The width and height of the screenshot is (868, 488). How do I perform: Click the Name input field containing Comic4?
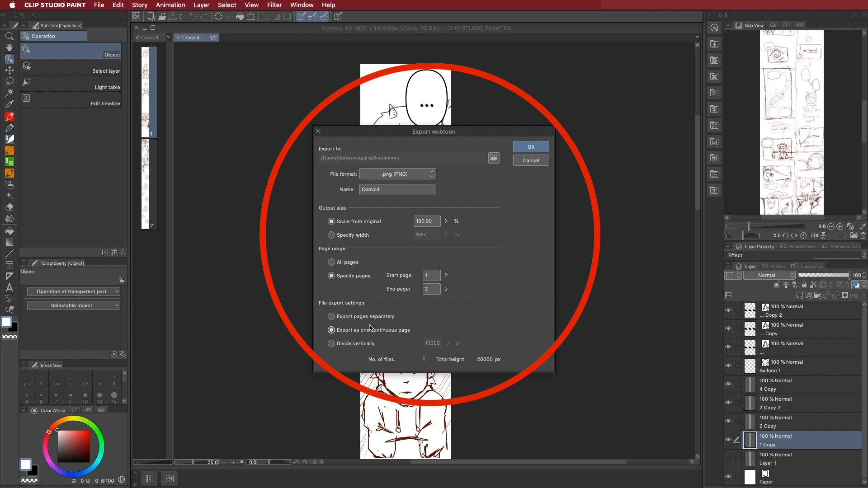tap(397, 189)
